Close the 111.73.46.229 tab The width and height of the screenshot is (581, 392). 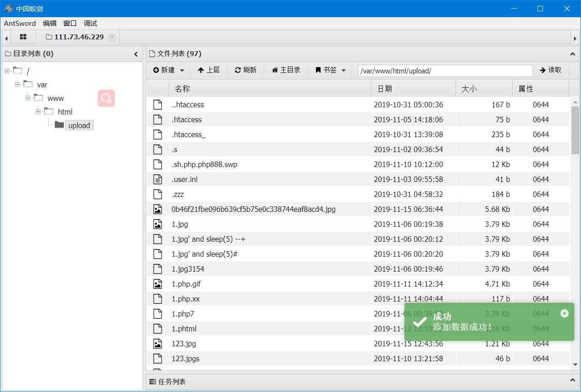tap(112, 37)
